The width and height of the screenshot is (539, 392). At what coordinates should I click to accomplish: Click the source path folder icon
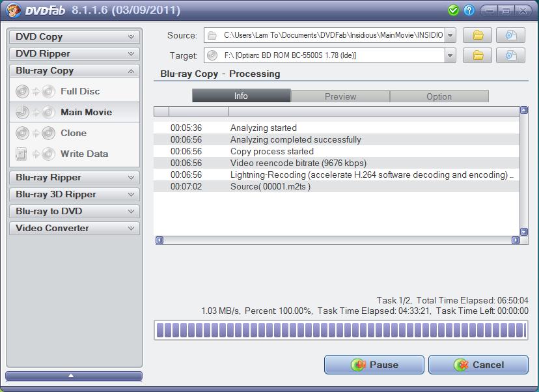[x=212, y=35]
